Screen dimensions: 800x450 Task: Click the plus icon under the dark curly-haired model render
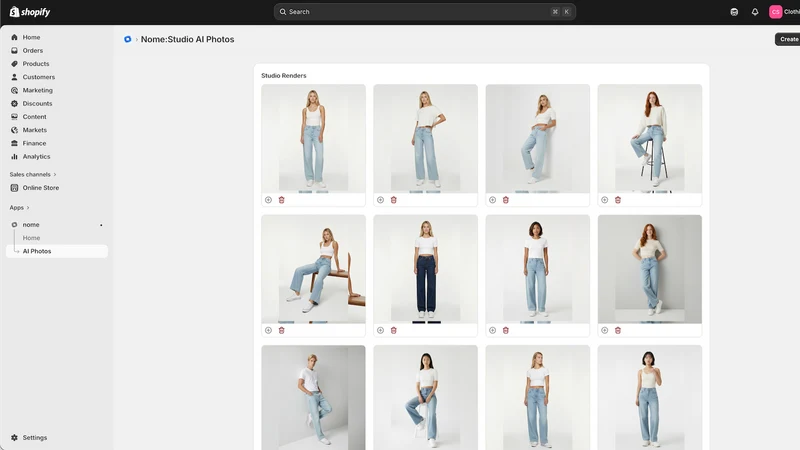(x=492, y=331)
